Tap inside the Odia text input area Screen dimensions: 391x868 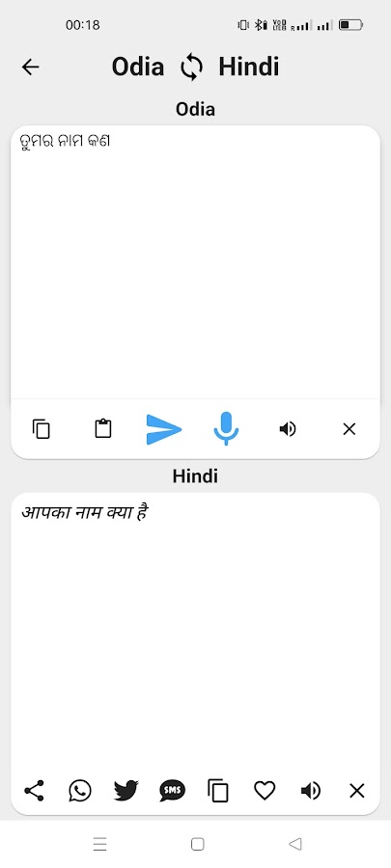pyautogui.click(x=195, y=261)
